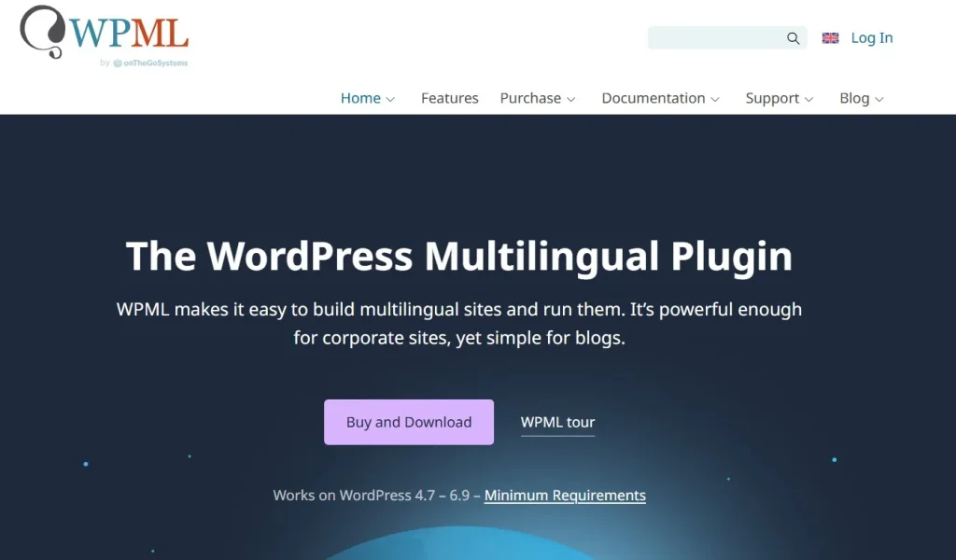Expand the chevron next to Purchase

[x=571, y=99]
